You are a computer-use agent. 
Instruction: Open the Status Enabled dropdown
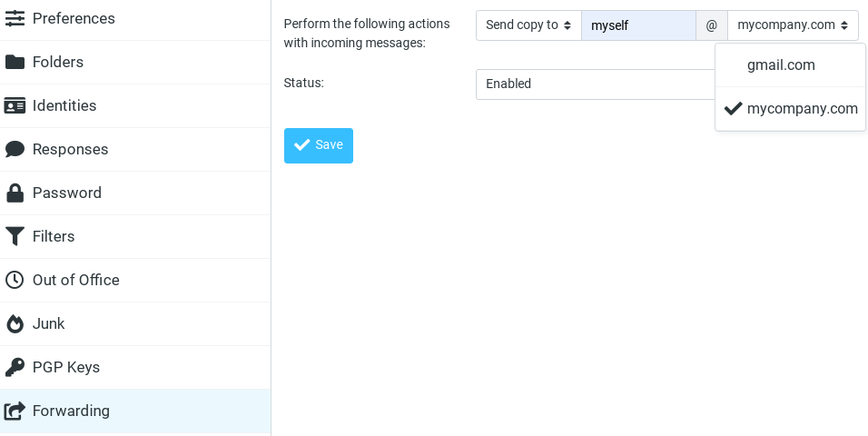tap(596, 84)
